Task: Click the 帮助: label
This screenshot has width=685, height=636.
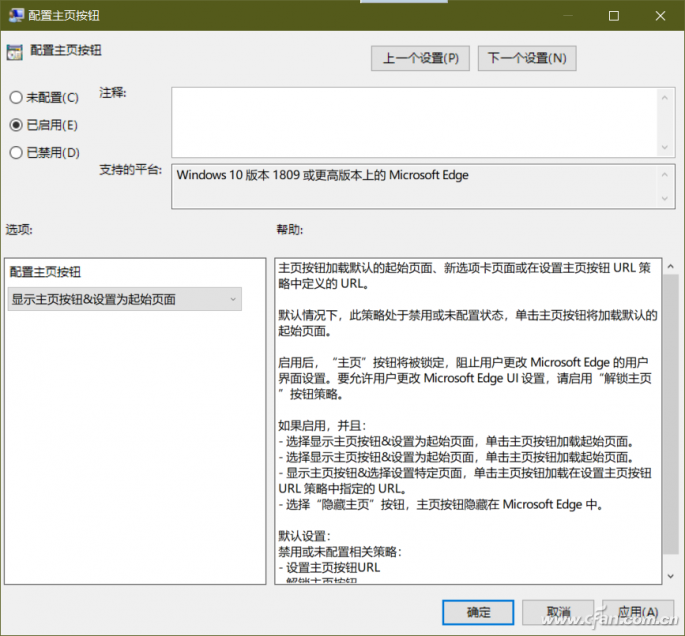Action: [290, 229]
